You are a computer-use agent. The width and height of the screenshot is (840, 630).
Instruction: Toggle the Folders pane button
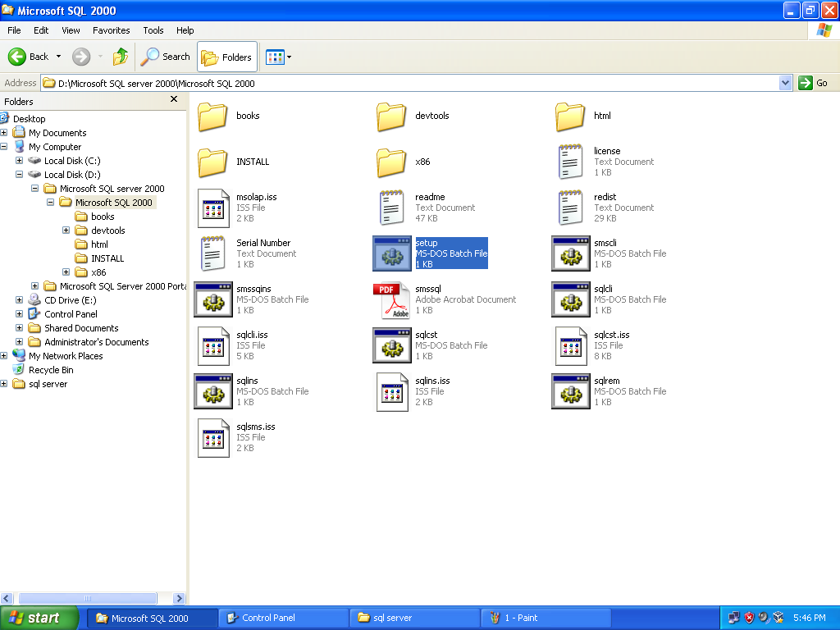(227, 57)
